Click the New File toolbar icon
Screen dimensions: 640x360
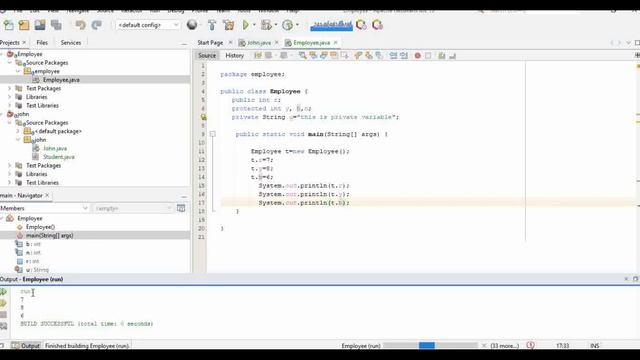8,25
